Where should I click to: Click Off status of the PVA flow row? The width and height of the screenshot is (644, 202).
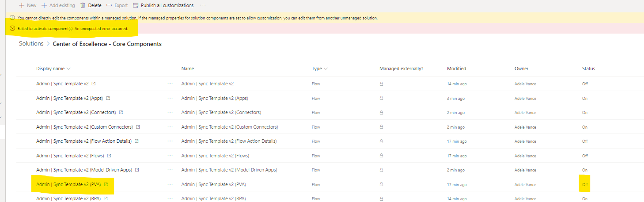pyautogui.click(x=585, y=184)
